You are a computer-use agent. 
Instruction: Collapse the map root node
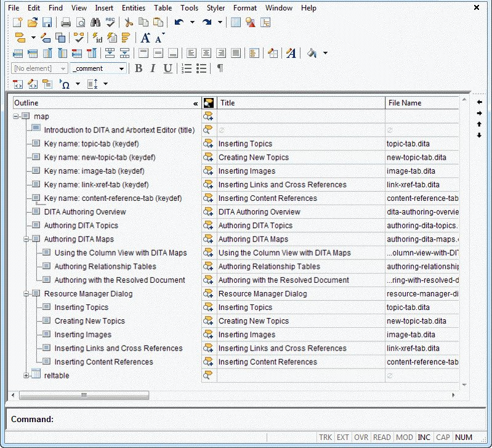pos(15,116)
